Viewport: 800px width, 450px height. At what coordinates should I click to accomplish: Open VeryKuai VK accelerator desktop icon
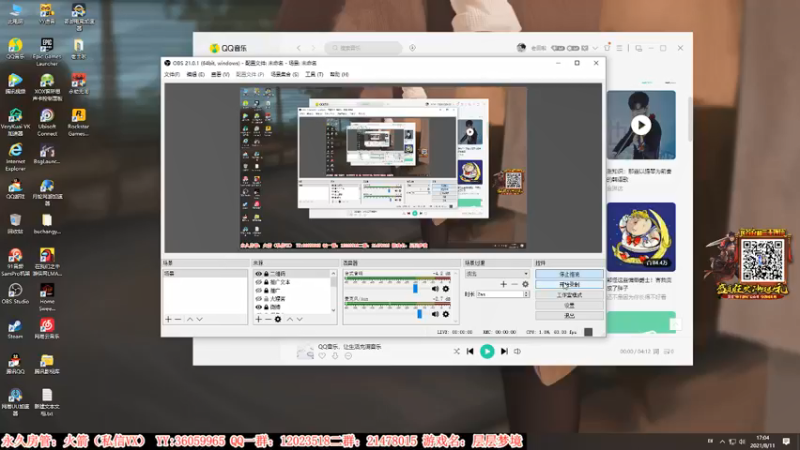click(15, 122)
